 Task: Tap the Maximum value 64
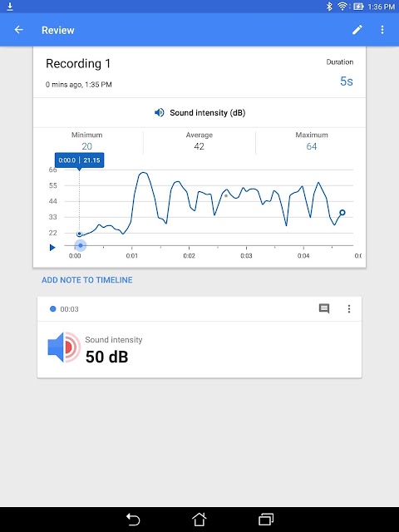(x=312, y=146)
